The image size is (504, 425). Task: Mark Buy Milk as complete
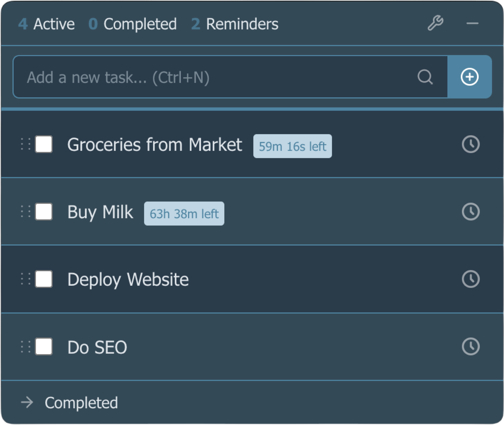click(x=43, y=212)
